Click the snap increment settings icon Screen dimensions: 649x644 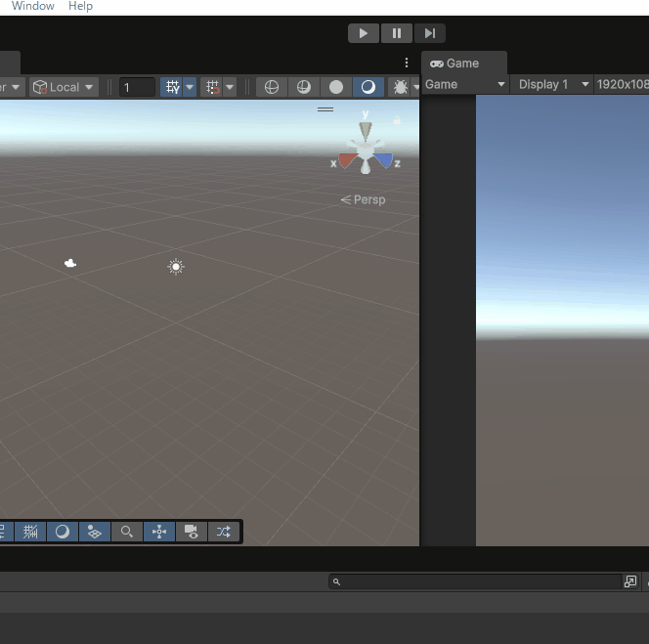pyautogui.click(x=212, y=87)
